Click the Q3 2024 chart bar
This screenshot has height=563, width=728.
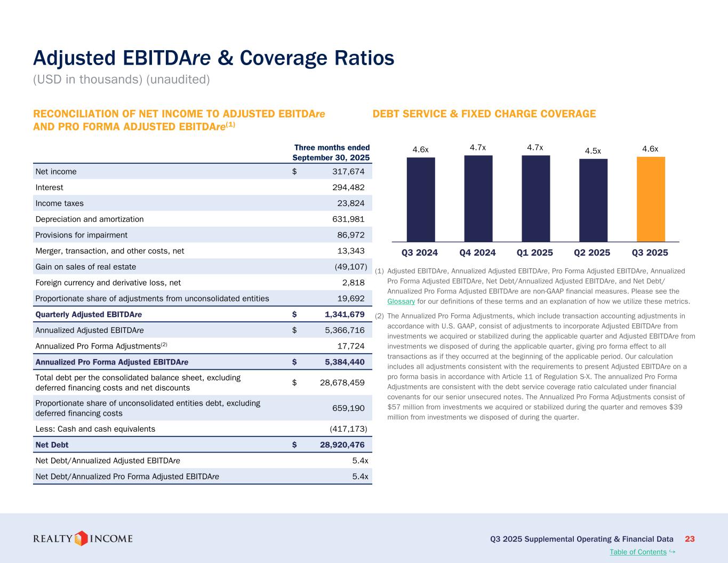[421, 200]
